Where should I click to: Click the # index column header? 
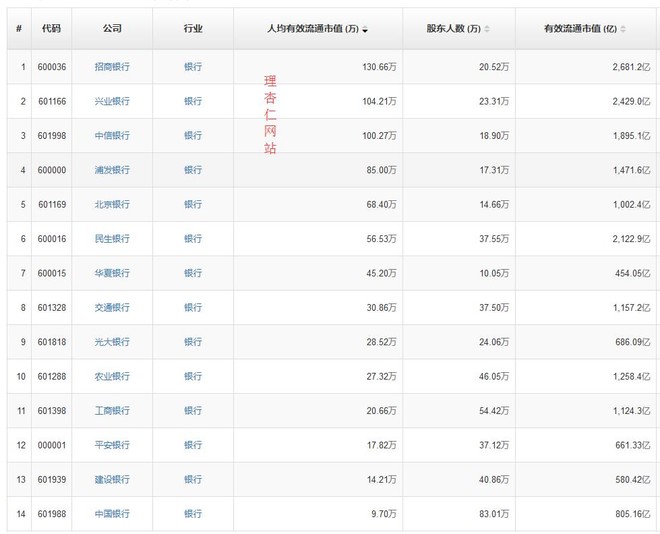19,29
